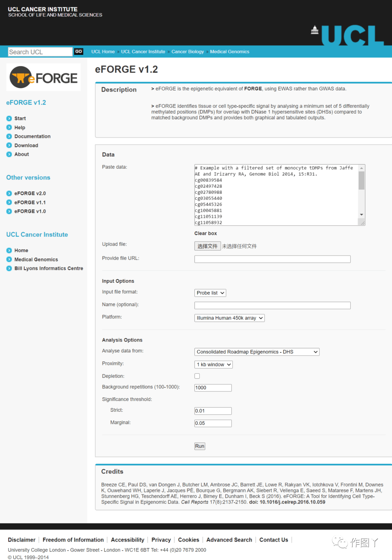
Task: Open the Privacy footer link
Action: tap(161, 540)
